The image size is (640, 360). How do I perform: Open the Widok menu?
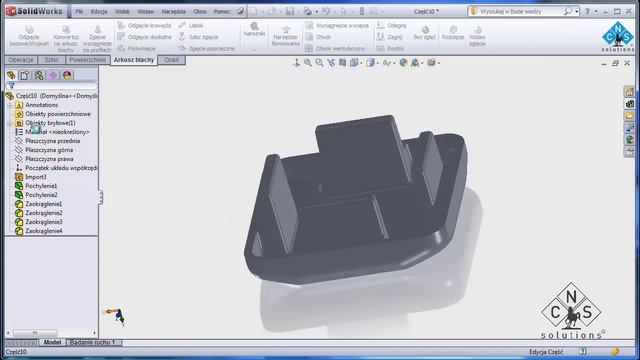coord(122,11)
